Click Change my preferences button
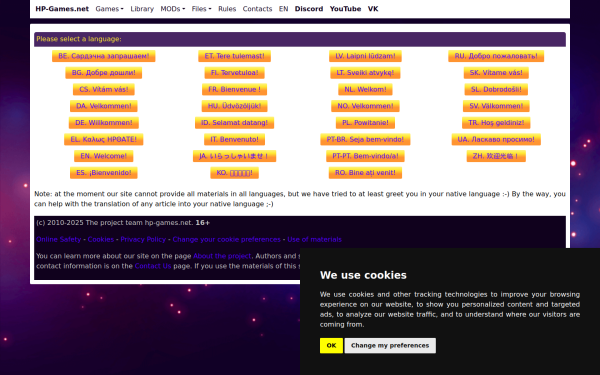The width and height of the screenshot is (600, 375). click(x=390, y=346)
